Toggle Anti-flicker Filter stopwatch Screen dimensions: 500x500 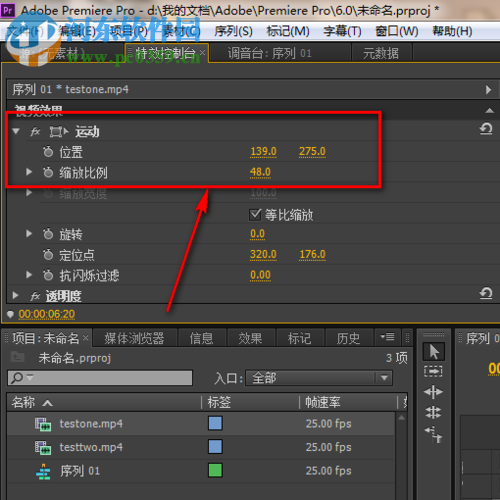pos(48,275)
